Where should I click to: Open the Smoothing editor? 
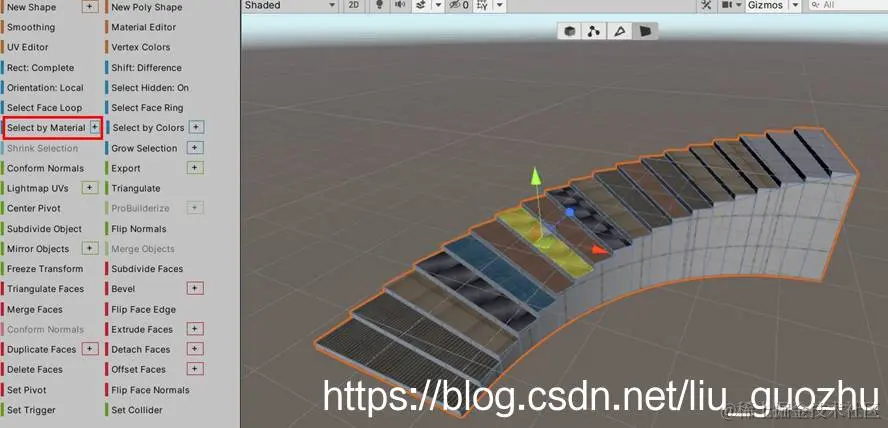pos(31,27)
